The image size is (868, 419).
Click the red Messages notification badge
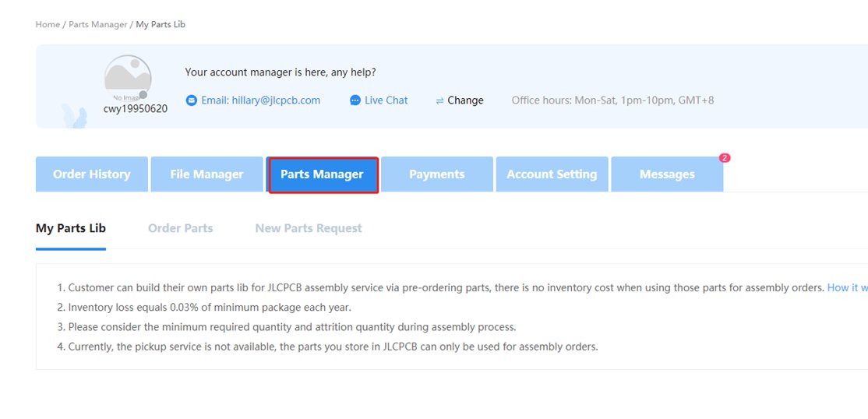[x=725, y=158]
